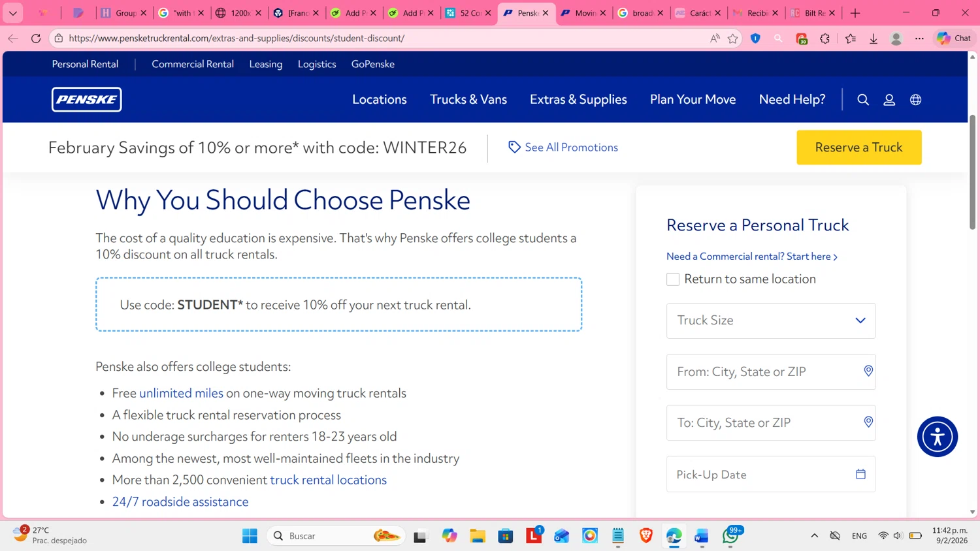
Task: View site information lock icon
Action: click(x=59, y=39)
